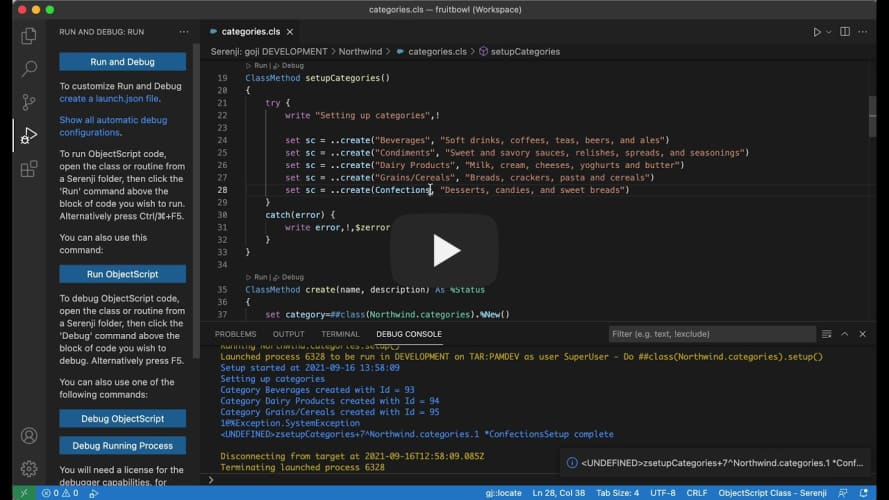The image size is (889, 500).
Task: Open the create a launch.json file link
Action: [109, 99]
